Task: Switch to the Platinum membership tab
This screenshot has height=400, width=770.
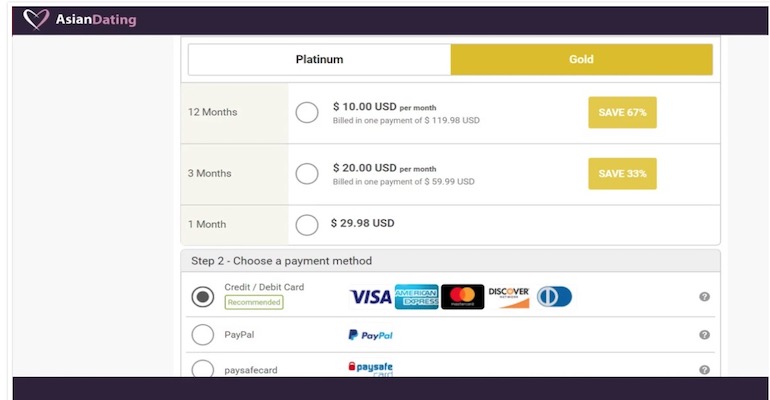Action: click(x=319, y=59)
